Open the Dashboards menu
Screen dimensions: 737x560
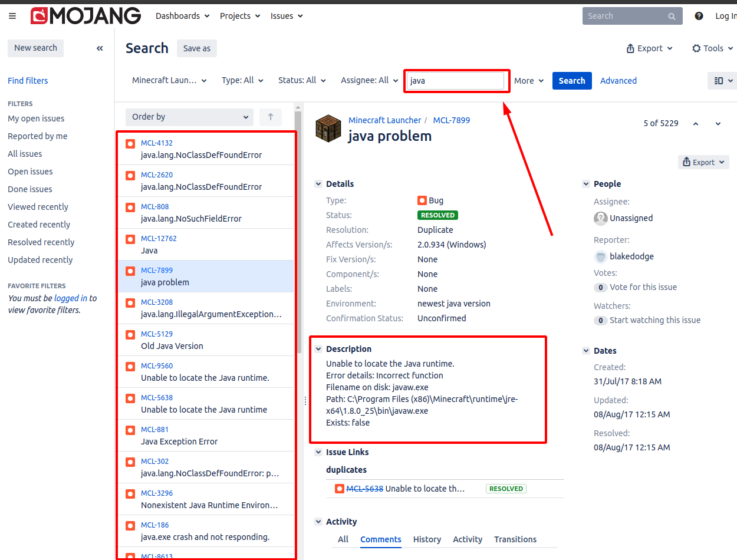[x=182, y=16]
